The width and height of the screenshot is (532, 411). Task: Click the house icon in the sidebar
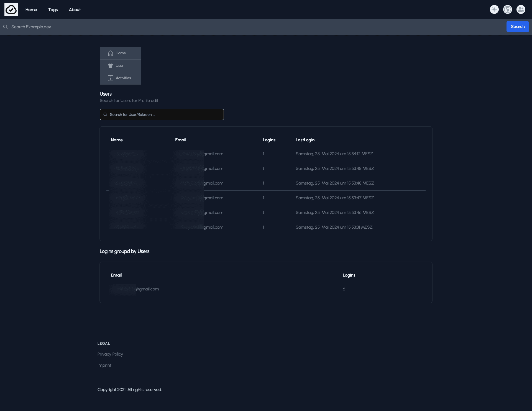pos(110,53)
